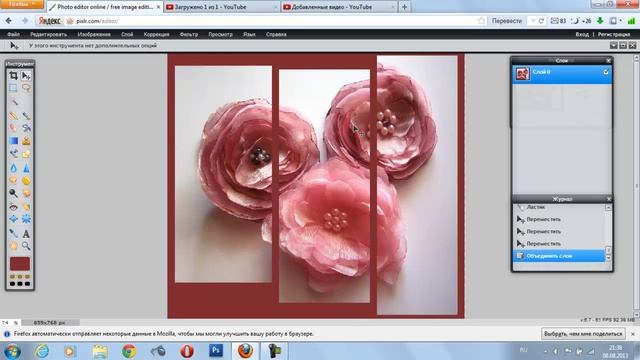
Task: Show hidden system tray icons
Action: tap(545, 351)
